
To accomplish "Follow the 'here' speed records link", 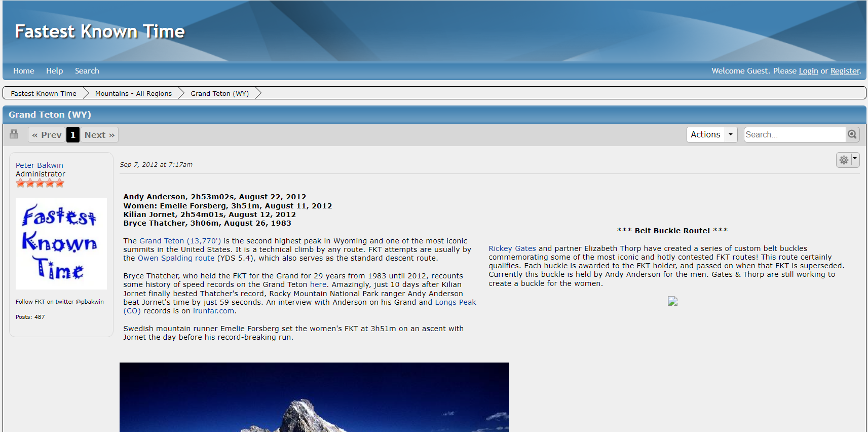I will tap(318, 284).
